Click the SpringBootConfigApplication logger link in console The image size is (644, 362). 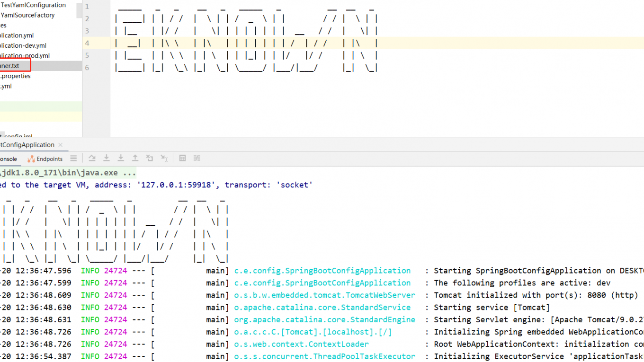tap(322, 271)
